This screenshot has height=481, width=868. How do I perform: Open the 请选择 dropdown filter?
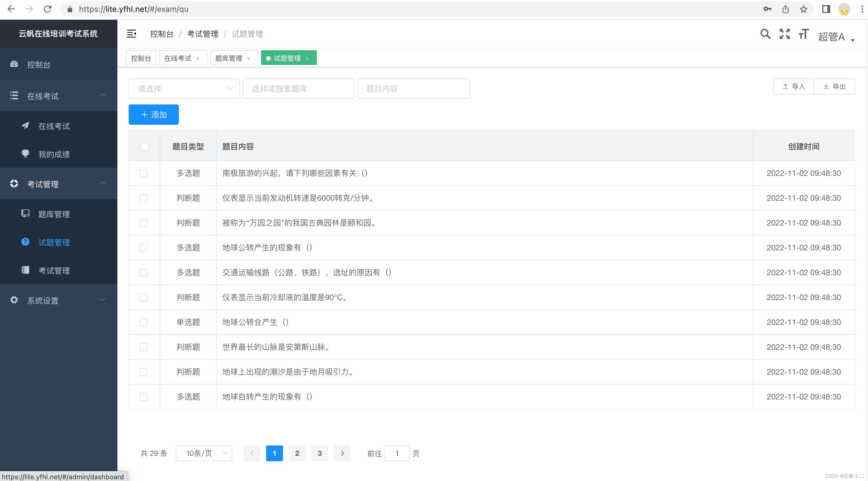(x=184, y=89)
